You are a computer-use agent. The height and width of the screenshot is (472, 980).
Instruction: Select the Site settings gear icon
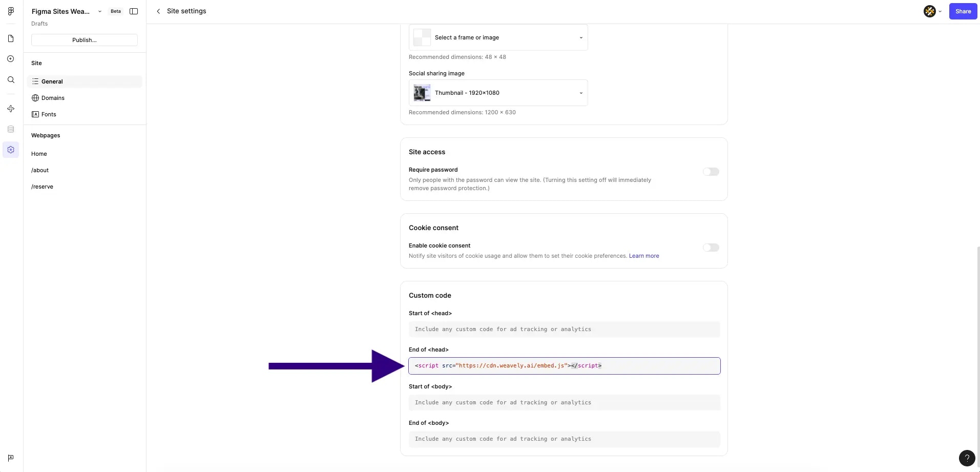pyautogui.click(x=10, y=149)
